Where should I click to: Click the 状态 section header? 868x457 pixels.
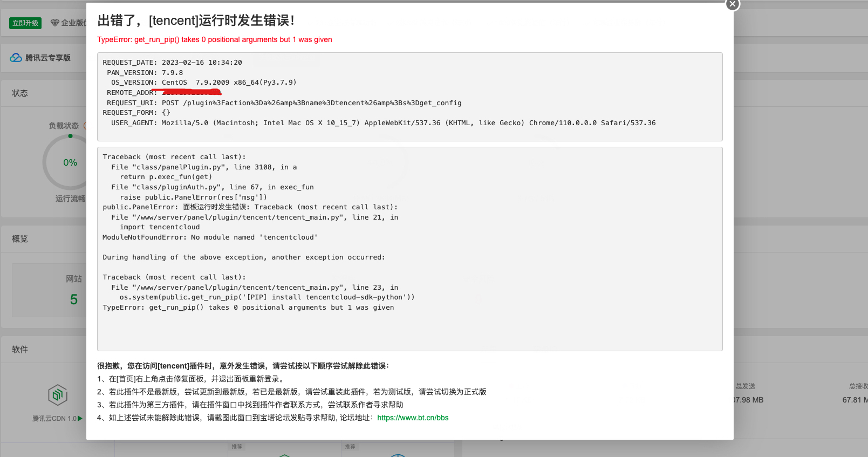click(20, 93)
